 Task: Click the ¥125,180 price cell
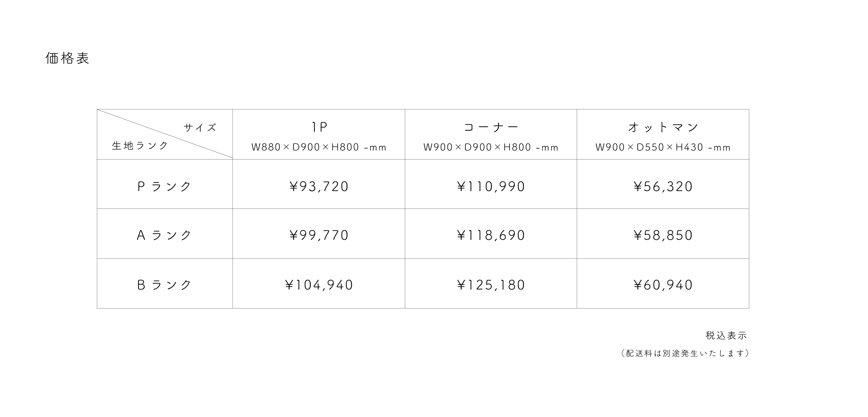coord(491,285)
